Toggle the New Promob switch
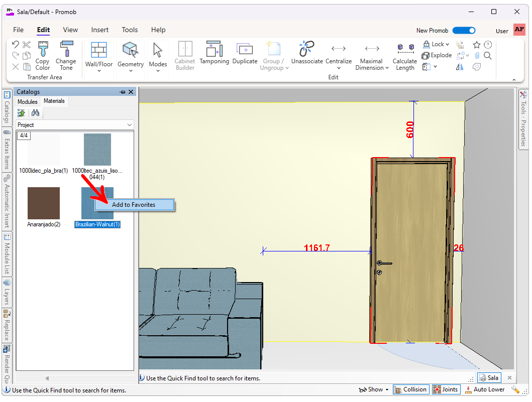Image resolution: width=532 pixels, height=402 pixels. 464,31
